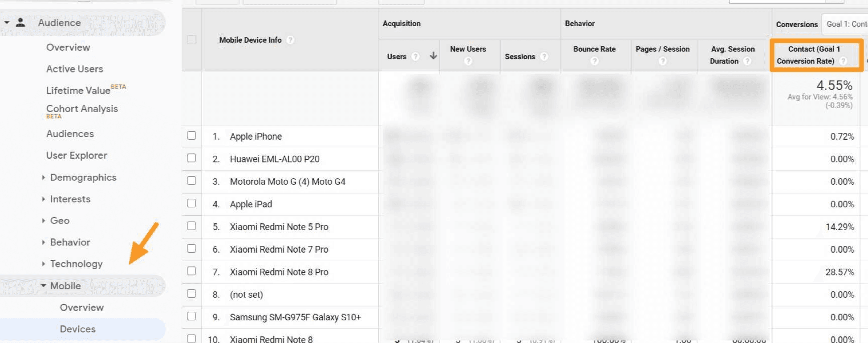Open Mobile Overview report
868x343 pixels.
(82, 307)
